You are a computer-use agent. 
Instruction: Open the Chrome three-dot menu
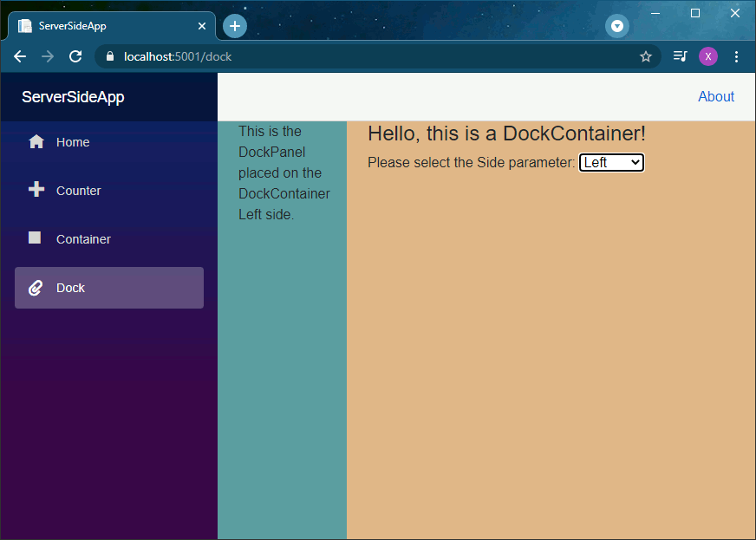tap(737, 55)
